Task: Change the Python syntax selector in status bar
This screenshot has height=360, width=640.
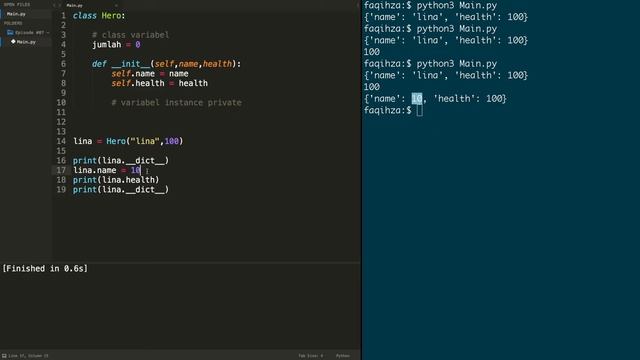Action: pyautogui.click(x=343, y=356)
